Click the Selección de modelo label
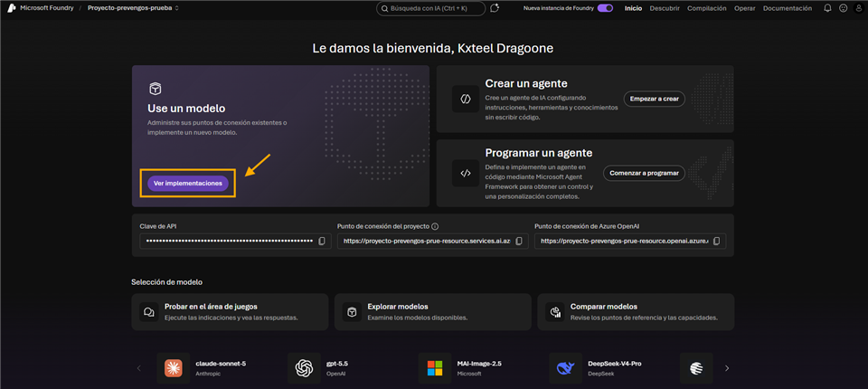 point(166,282)
